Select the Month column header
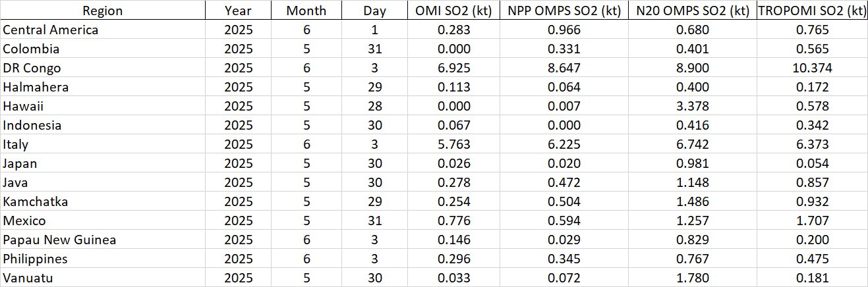The height and width of the screenshot is (287, 868). (x=305, y=10)
